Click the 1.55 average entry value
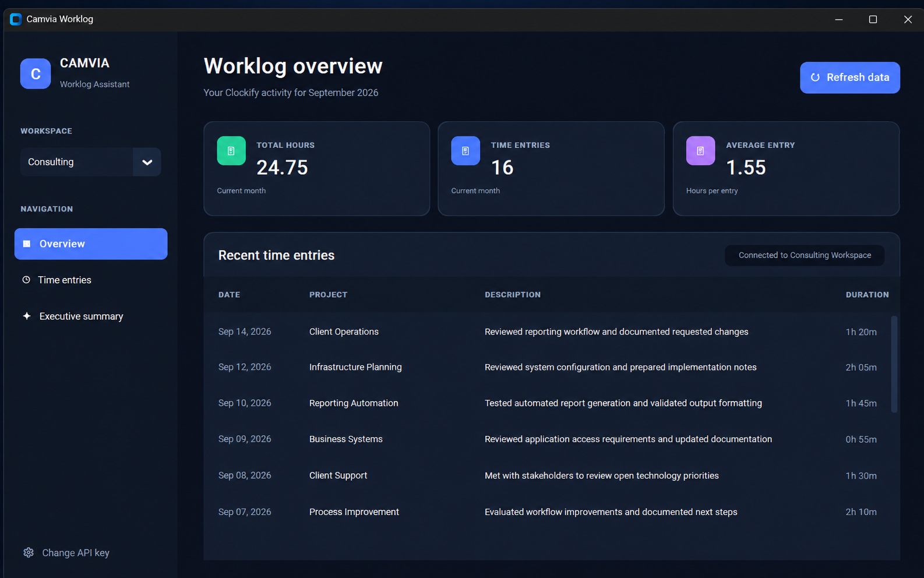Screen dimensions: 924x578 click(x=746, y=168)
